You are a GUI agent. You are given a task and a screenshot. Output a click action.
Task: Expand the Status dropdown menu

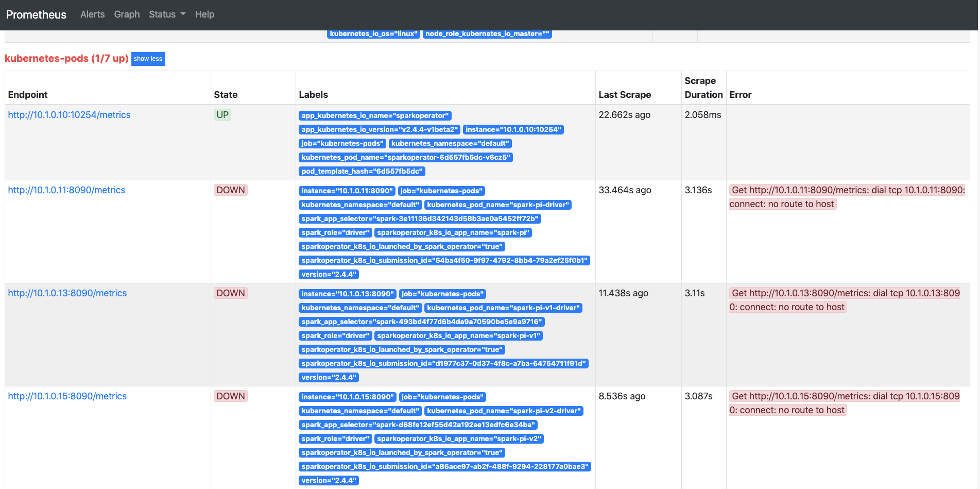167,14
